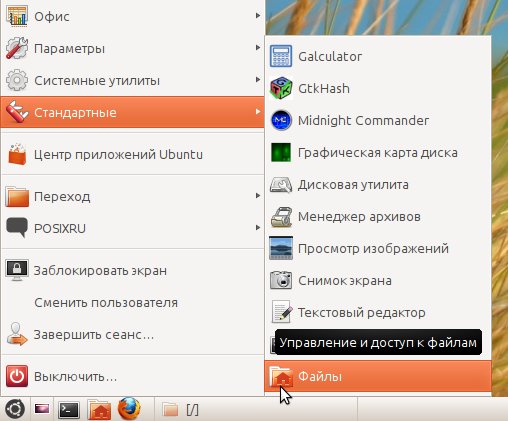Open the Galculator app icon
This screenshot has height=421, width=508.
click(x=281, y=56)
